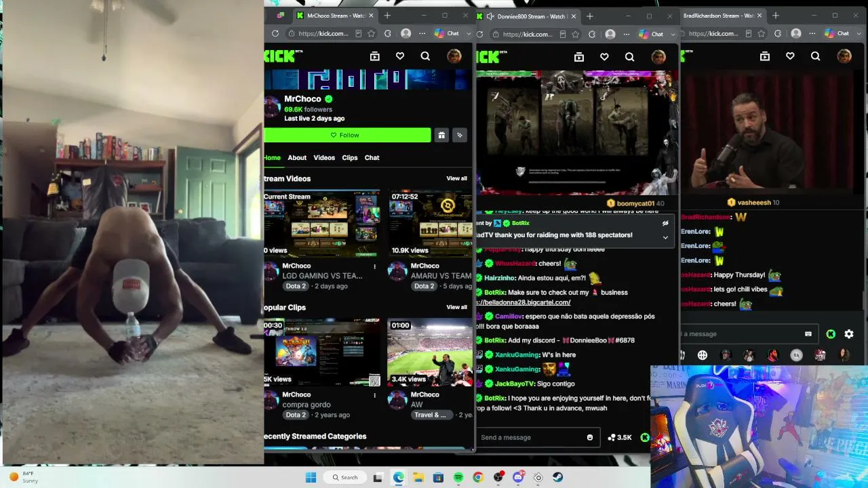Select the MrChoco Stream browser tab
This screenshot has height=488, width=868.
click(x=335, y=16)
